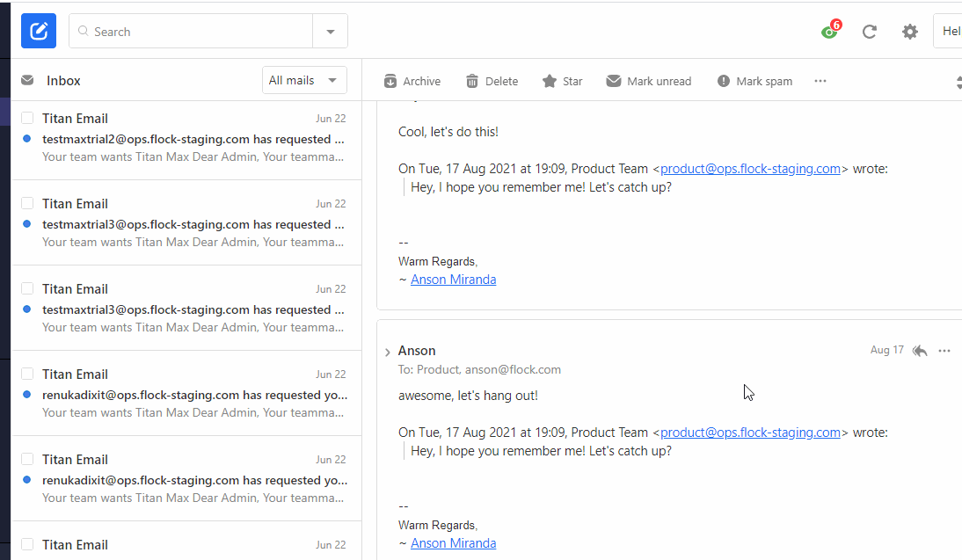This screenshot has height=560, width=962.
Task: Tick checkbox of second testmaxtrial3 email
Action: pyautogui.click(x=27, y=288)
